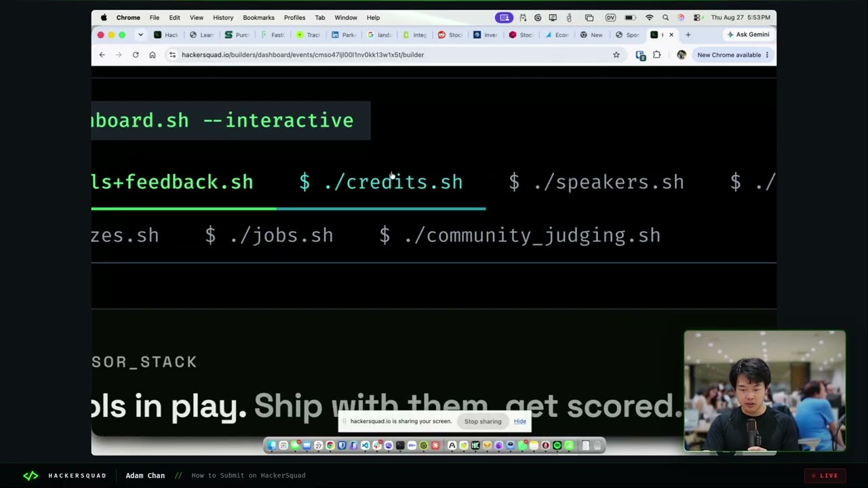Hide the screen sharing notice
The image size is (868, 488).
coord(519,422)
